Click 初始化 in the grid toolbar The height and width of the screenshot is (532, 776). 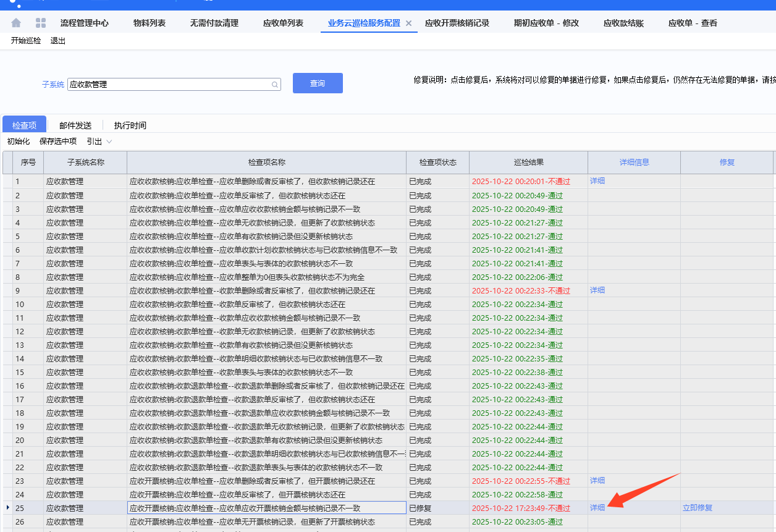[x=19, y=141]
